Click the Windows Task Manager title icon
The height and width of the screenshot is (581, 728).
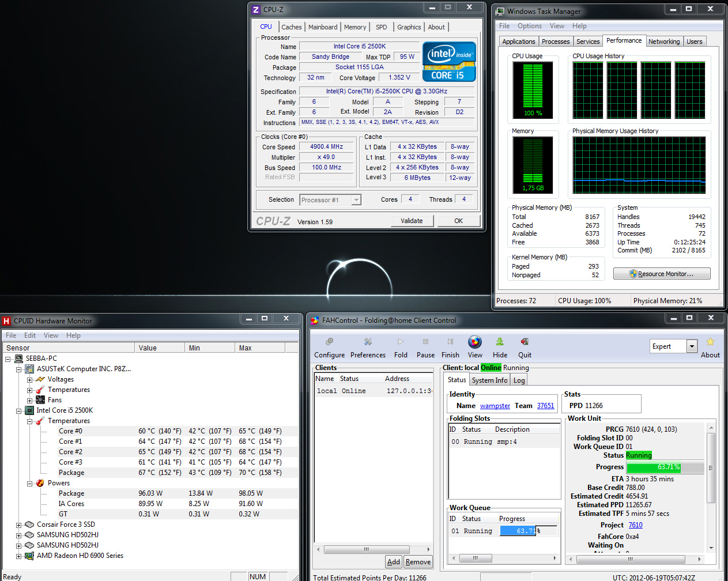(x=500, y=11)
